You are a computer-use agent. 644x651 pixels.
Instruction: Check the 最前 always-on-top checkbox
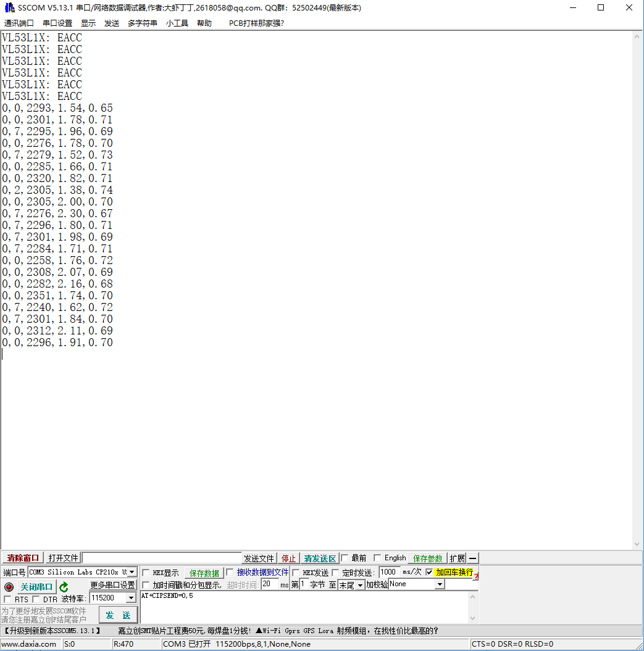345,558
